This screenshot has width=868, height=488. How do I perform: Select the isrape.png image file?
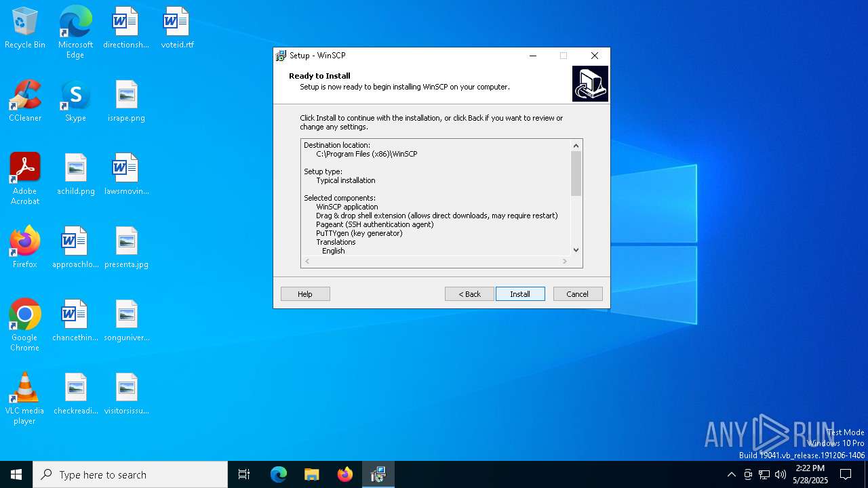(126, 101)
